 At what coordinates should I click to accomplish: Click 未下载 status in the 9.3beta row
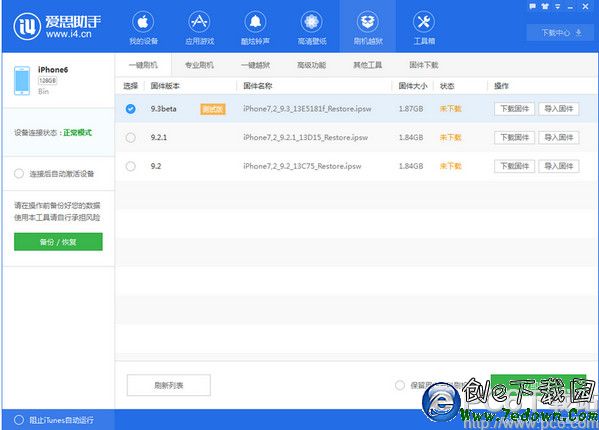[x=451, y=109]
